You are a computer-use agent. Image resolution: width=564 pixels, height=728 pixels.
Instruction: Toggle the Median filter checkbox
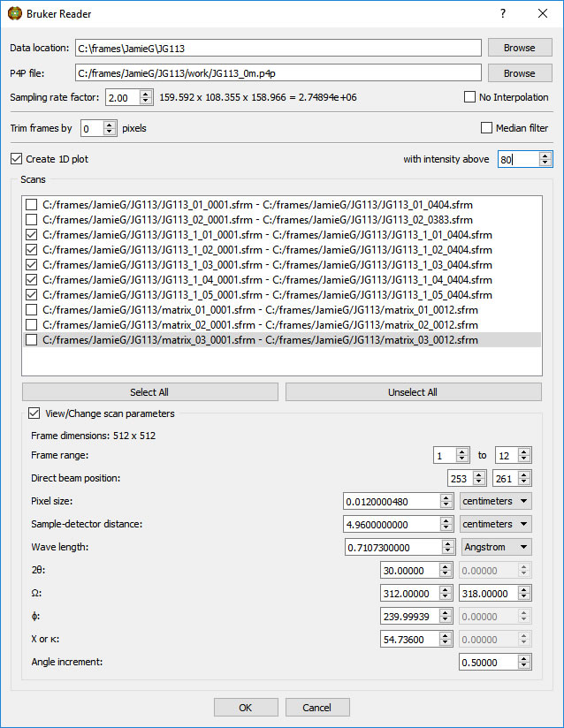[x=486, y=128]
